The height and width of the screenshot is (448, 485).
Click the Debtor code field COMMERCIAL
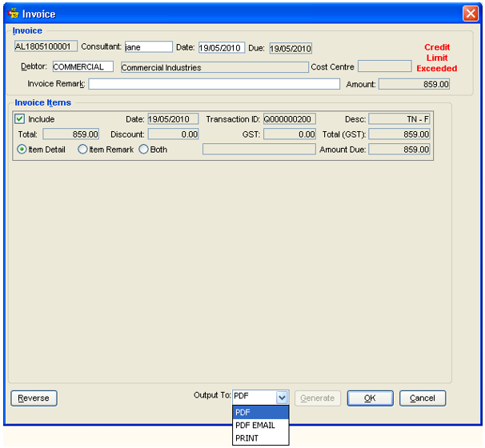point(83,66)
